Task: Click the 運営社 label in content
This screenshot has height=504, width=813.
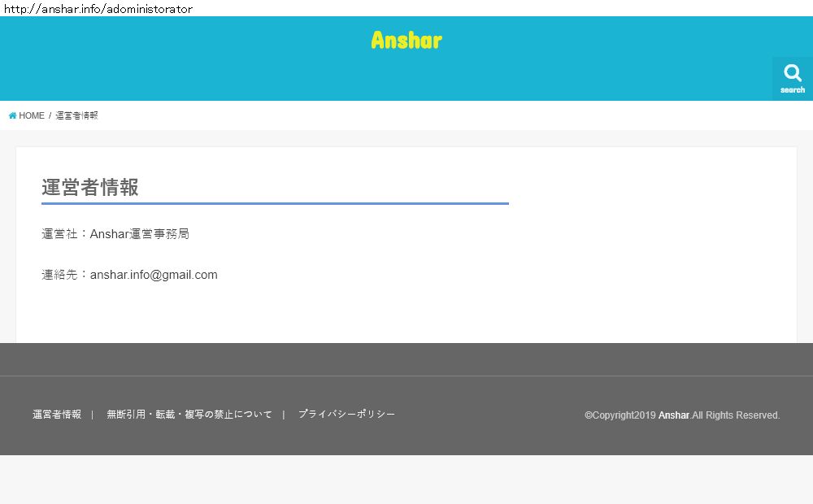Action: [61, 234]
